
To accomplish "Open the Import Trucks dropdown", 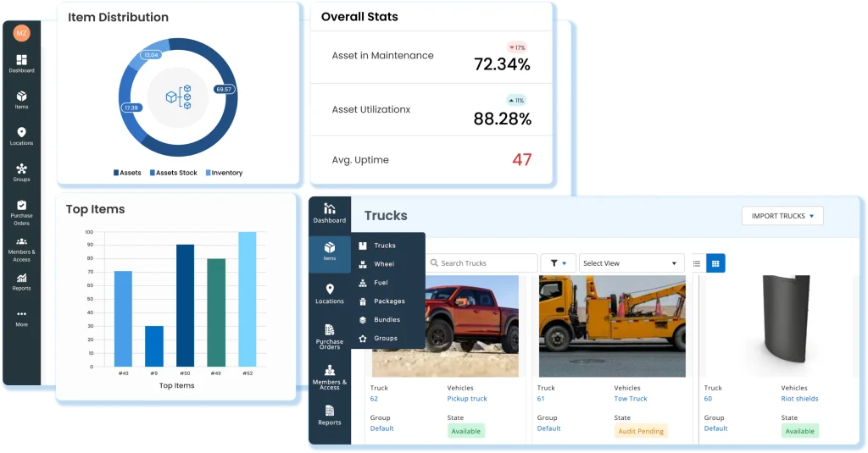I will (782, 216).
